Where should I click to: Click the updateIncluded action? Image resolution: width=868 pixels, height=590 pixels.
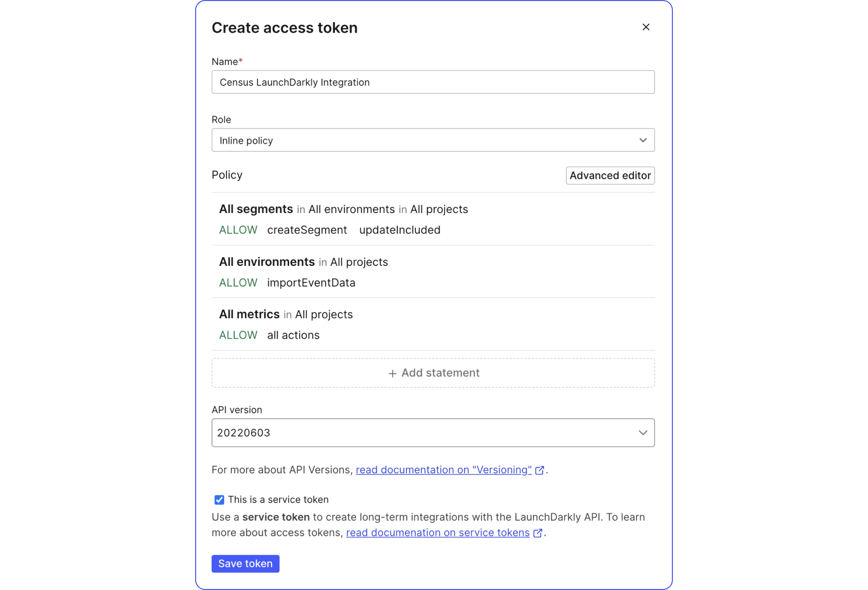click(x=399, y=230)
